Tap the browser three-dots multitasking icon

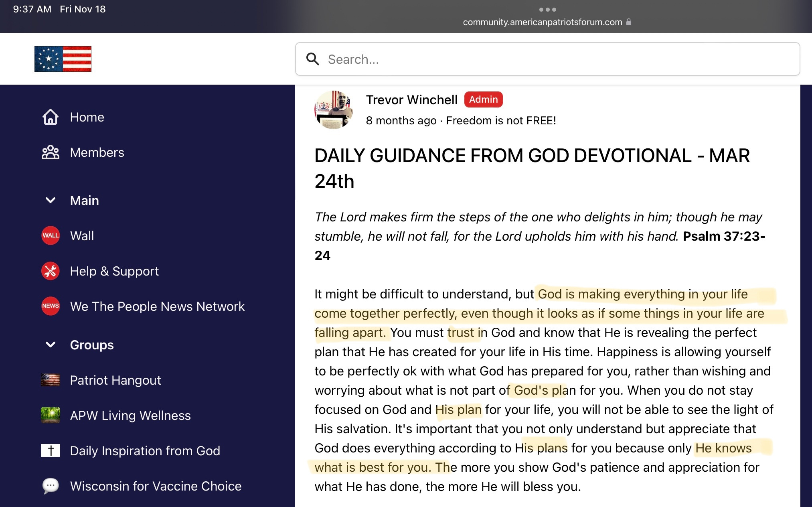547,9
